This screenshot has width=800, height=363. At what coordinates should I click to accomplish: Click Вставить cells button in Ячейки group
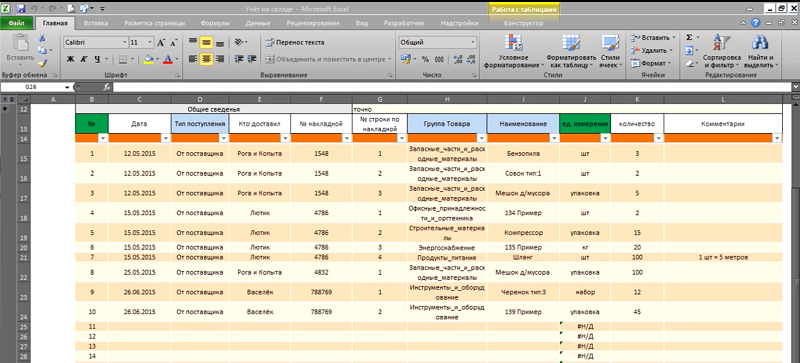(652, 37)
